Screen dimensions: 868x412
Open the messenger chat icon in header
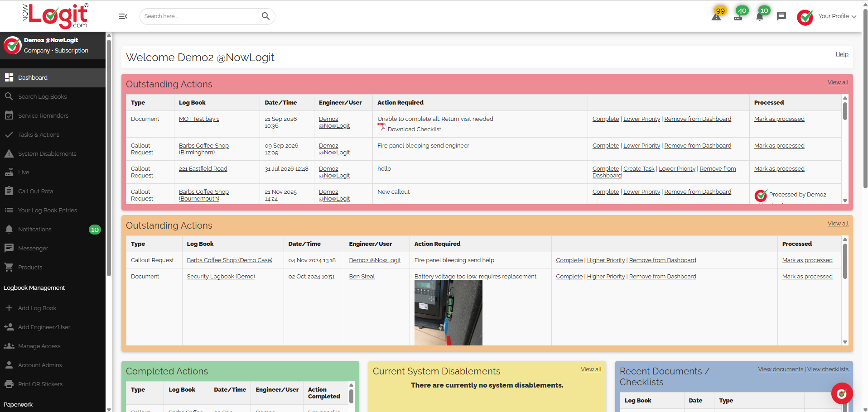[x=781, y=16]
